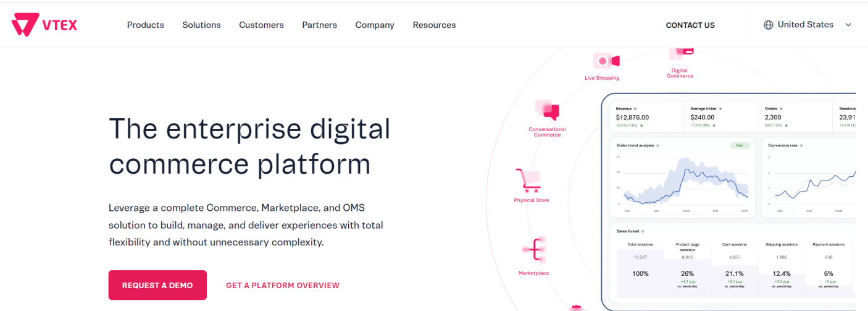Click the Physical Store label
Image resolution: width=868 pixels, height=311 pixels.
[x=532, y=200]
